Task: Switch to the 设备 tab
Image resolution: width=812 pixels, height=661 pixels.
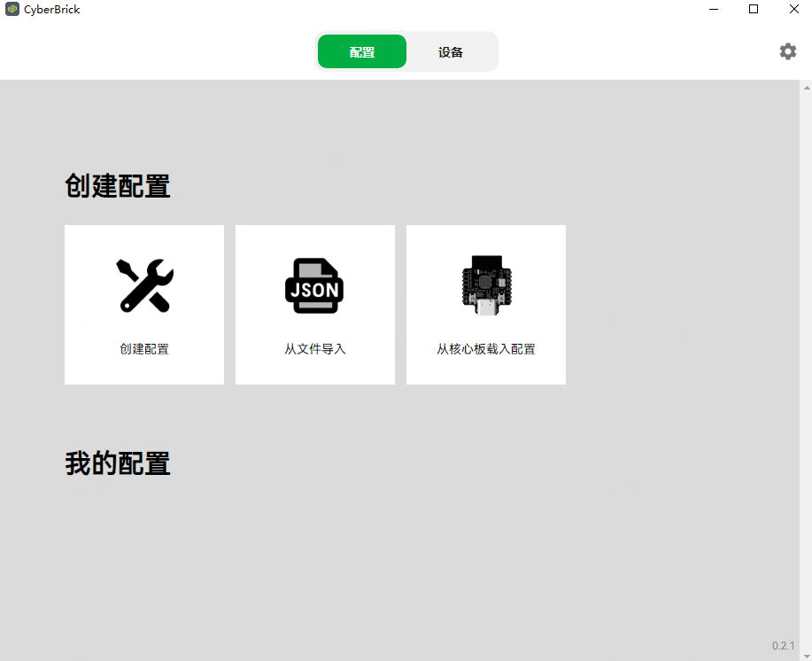Action: (x=451, y=52)
